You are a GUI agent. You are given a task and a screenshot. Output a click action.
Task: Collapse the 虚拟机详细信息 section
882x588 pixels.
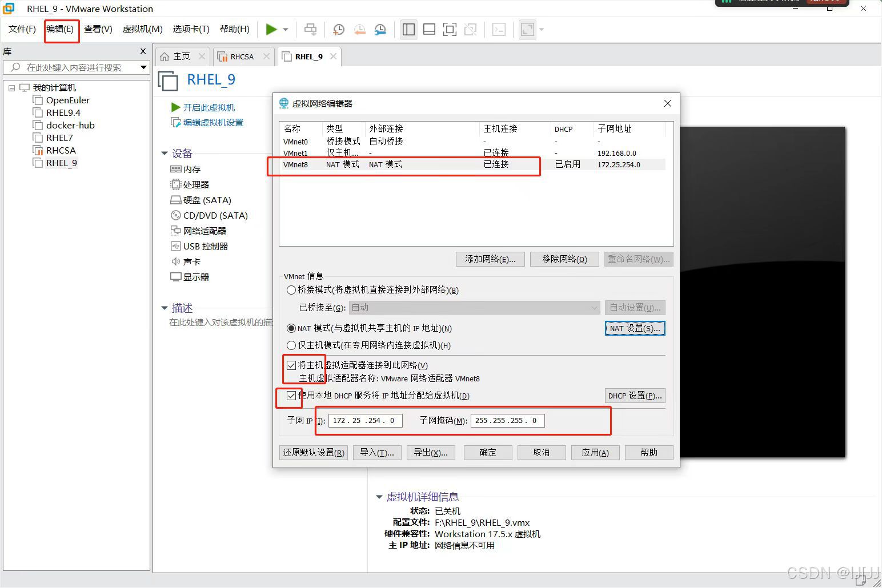pyautogui.click(x=379, y=497)
